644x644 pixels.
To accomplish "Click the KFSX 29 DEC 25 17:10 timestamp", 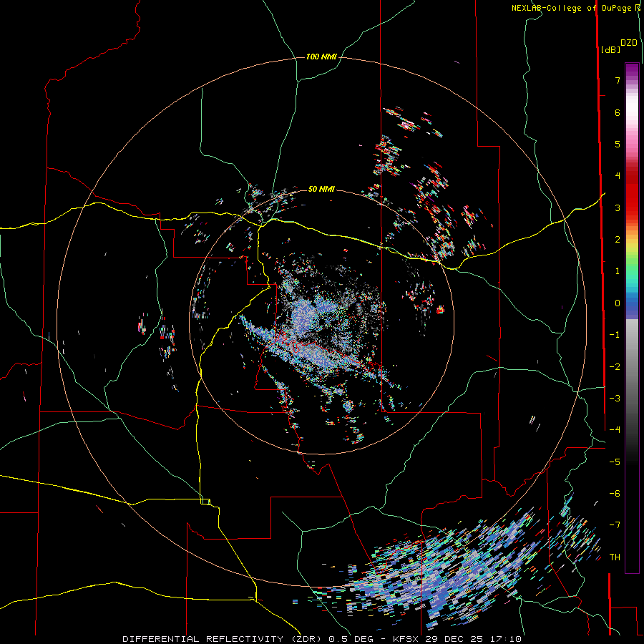I will click(x=457, y=639).
